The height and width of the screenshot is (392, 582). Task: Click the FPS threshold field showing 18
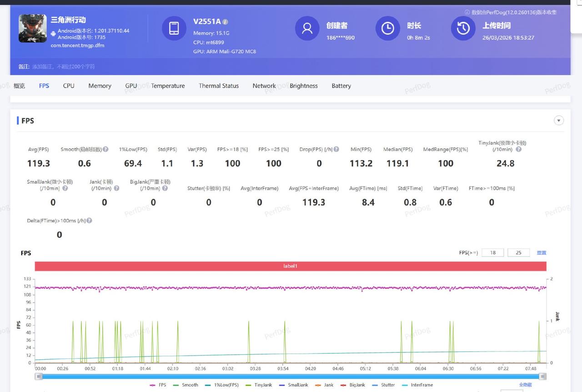(x=492, y=253)
